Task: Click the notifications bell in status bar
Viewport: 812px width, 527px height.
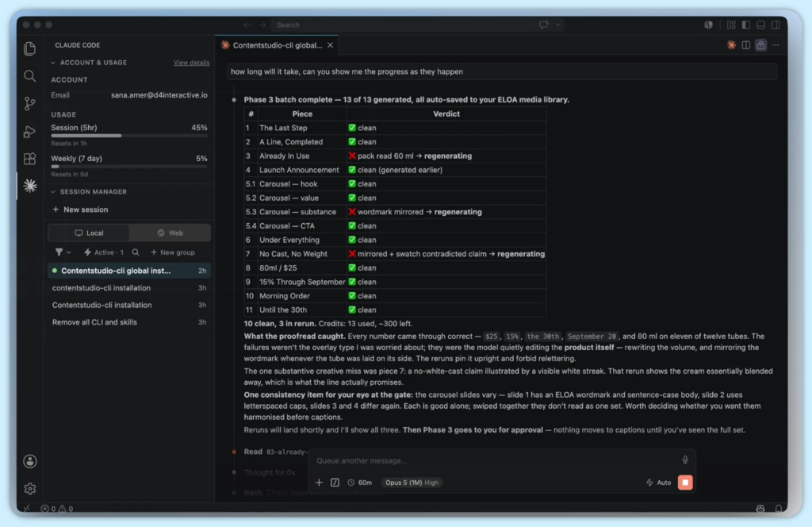Action: pos(779,508)
